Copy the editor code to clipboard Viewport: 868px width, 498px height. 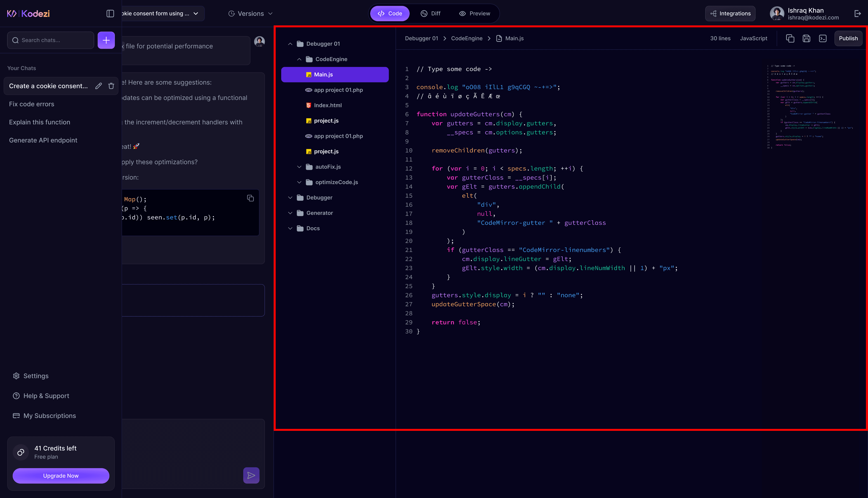coord(790,38)
